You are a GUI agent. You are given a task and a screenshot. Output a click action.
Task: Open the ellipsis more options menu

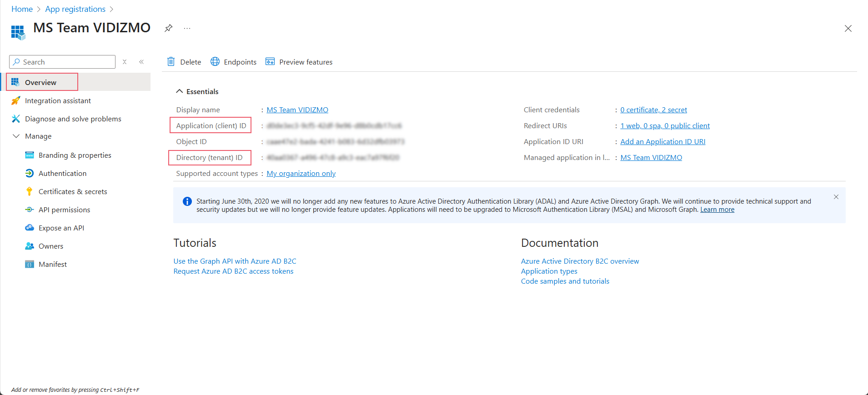pos(187,28)
